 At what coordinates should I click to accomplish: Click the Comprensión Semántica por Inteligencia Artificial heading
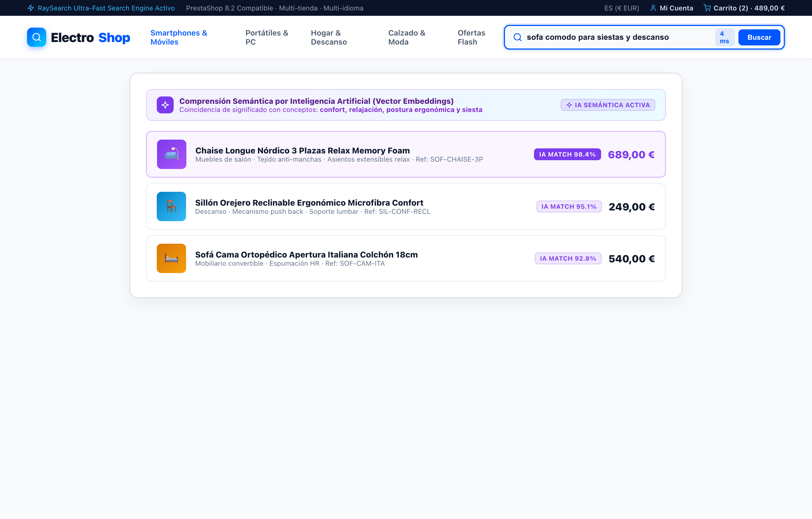[316, 101]
